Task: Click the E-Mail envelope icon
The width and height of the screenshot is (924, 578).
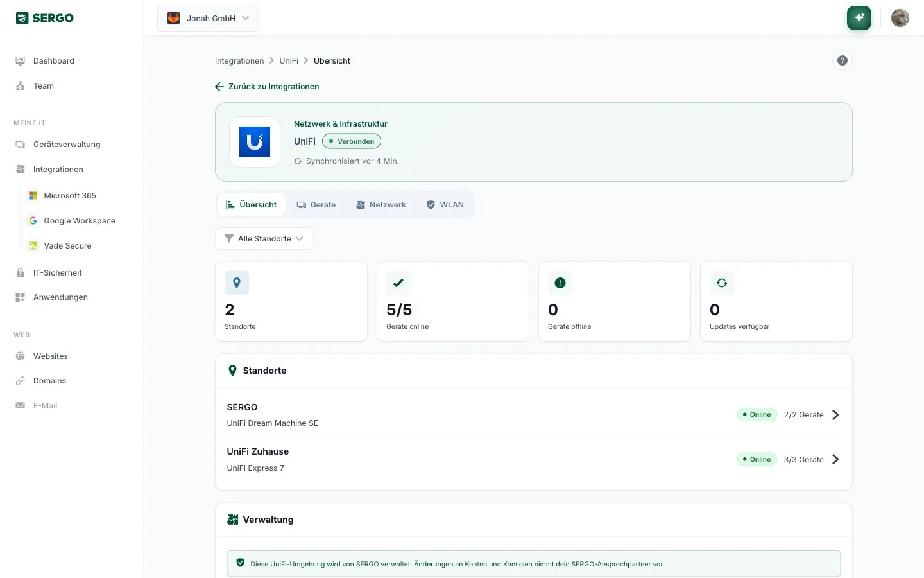Action: 20,406
